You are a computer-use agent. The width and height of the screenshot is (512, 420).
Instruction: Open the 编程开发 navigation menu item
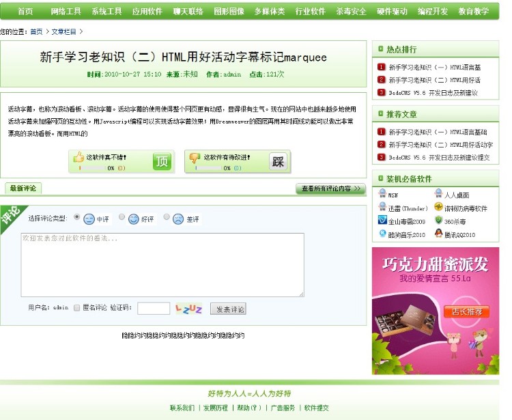(x=433, y=12)
